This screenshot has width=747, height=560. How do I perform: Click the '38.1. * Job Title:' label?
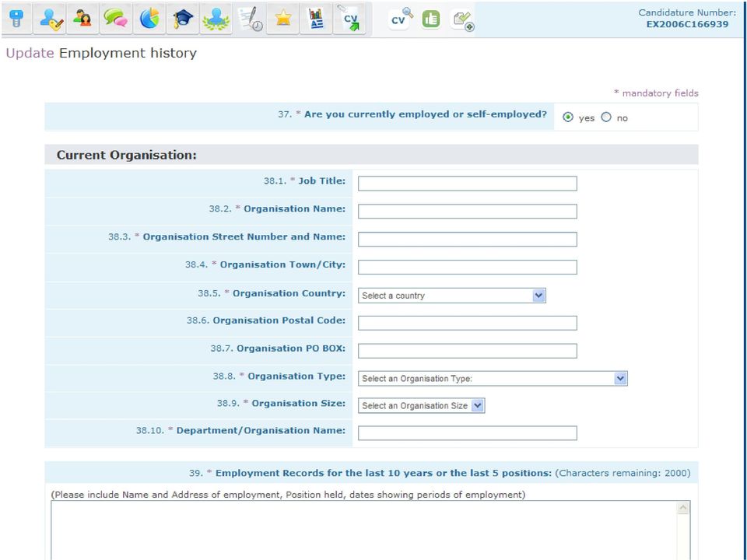pyautogui.click(x=304, y=181)
